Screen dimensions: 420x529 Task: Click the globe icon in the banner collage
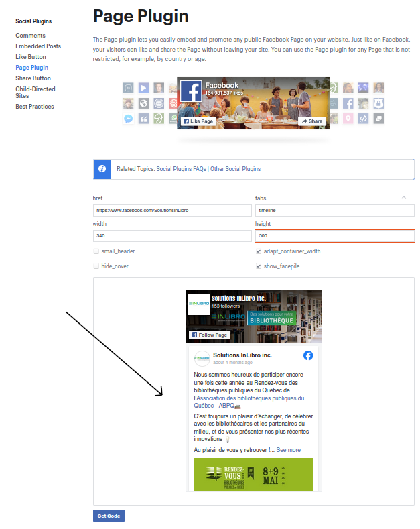coord(143,103)
